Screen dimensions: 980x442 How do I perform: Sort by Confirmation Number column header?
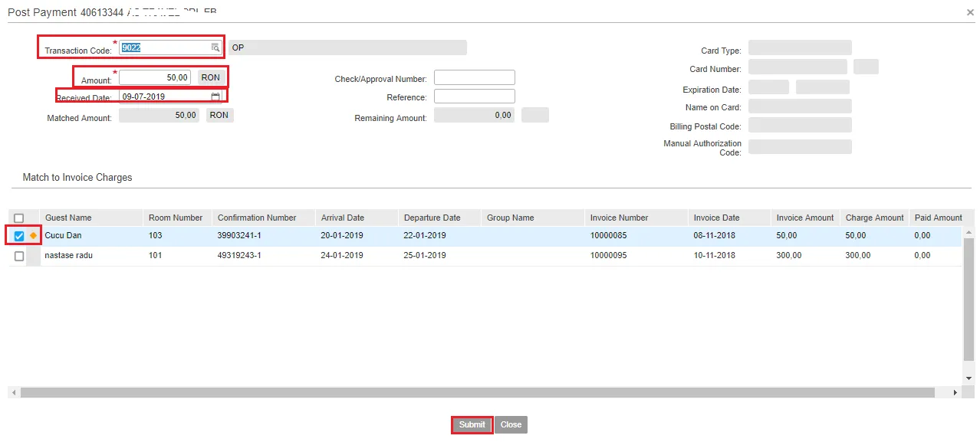pos(263,218)
